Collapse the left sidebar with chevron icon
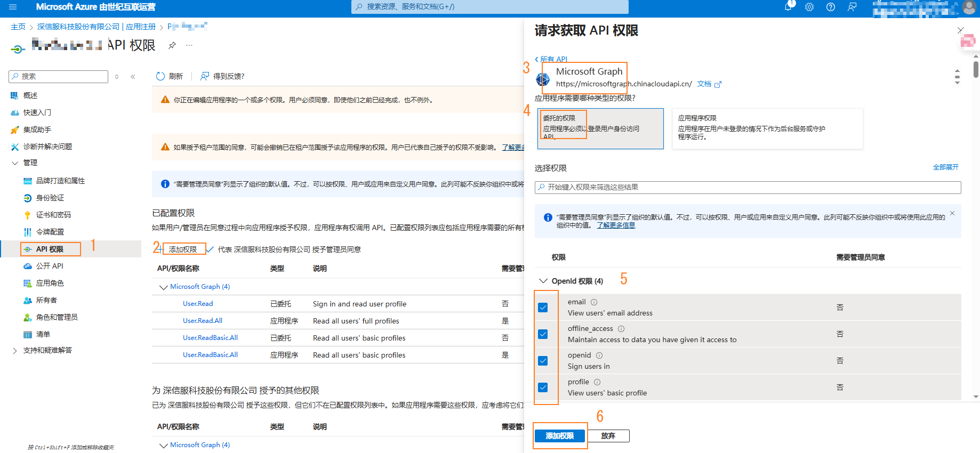 click(x=133, y=77)
